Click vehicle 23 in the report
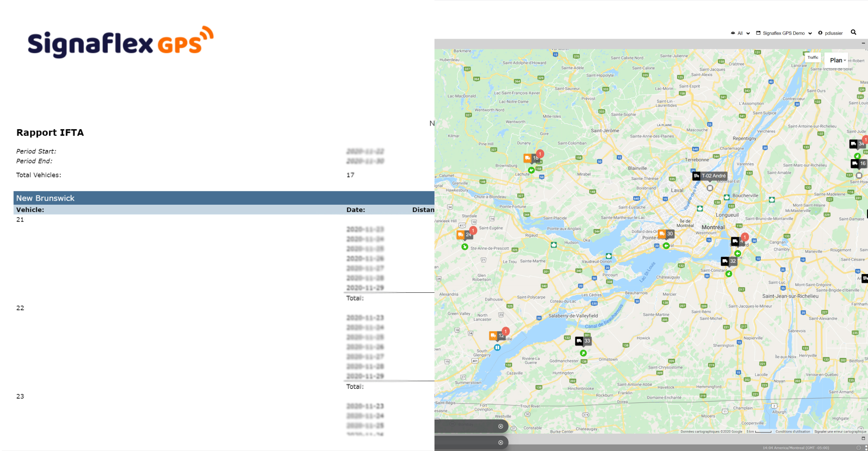 [20, 396]
